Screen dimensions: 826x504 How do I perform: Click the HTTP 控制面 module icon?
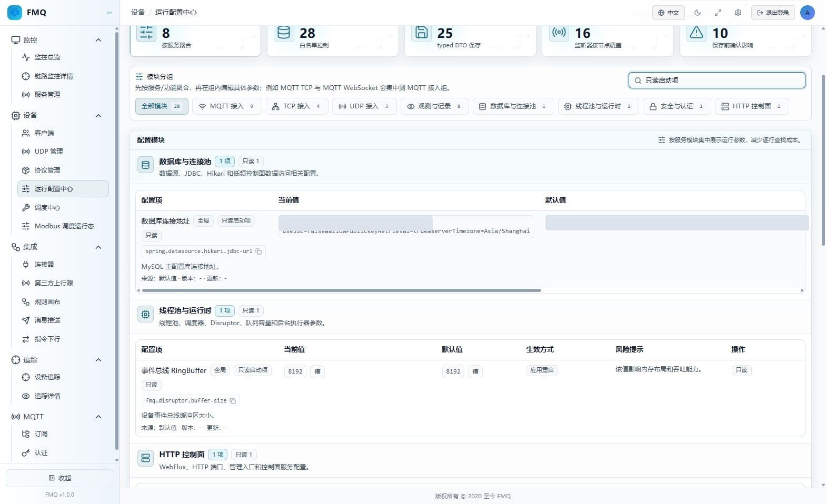pos(145,459)
